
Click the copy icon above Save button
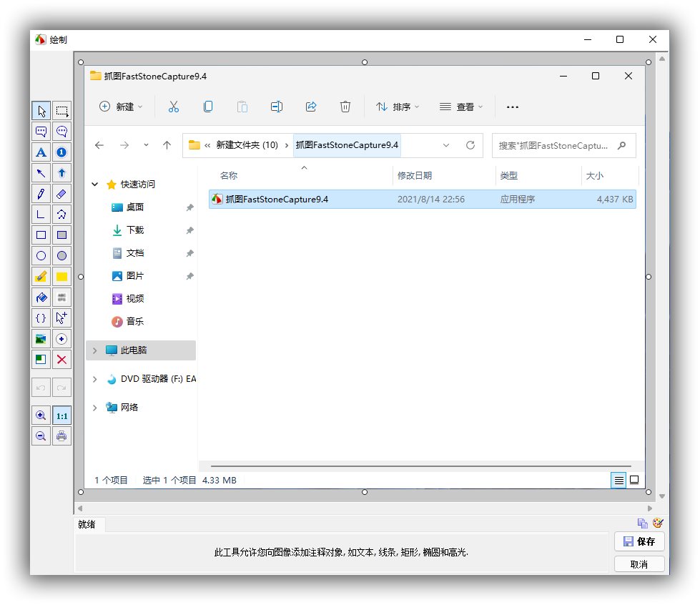(x=642, y=523)
